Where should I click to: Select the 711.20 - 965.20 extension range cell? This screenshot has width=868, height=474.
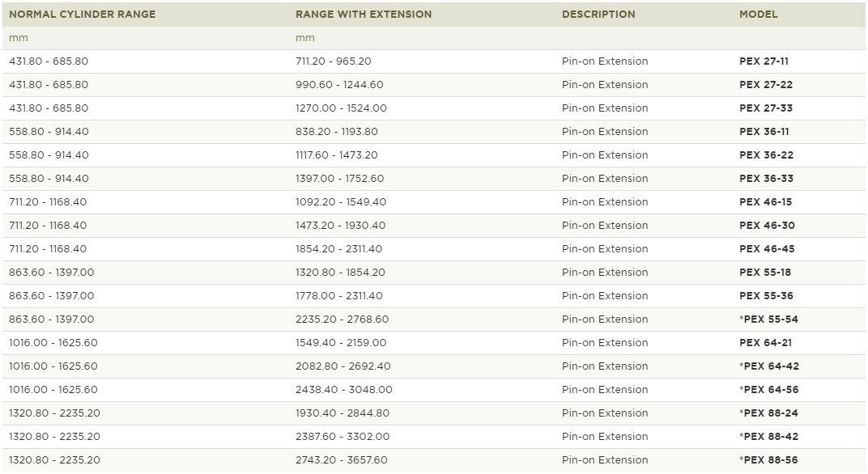(x=334, y=61)
